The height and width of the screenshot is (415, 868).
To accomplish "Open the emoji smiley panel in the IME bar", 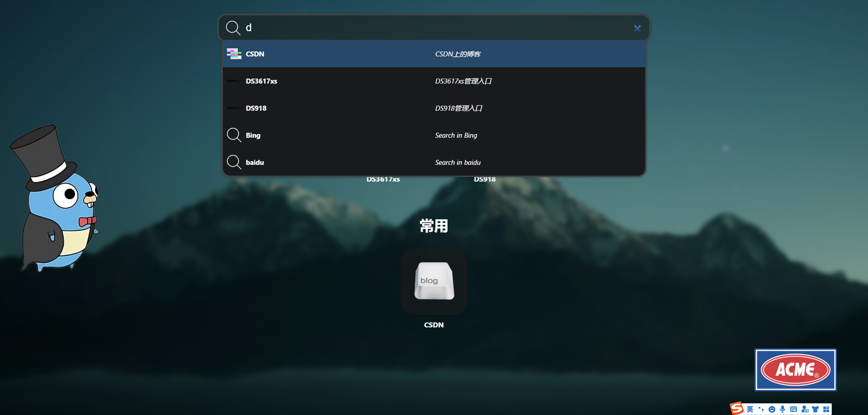I will [x=772, y=409].
